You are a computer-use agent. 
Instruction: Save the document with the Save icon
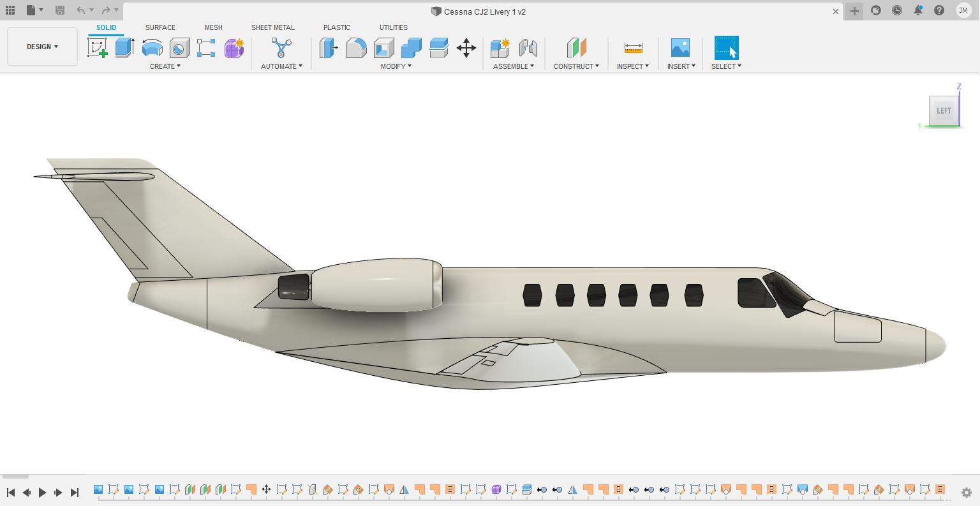[59, 10]
